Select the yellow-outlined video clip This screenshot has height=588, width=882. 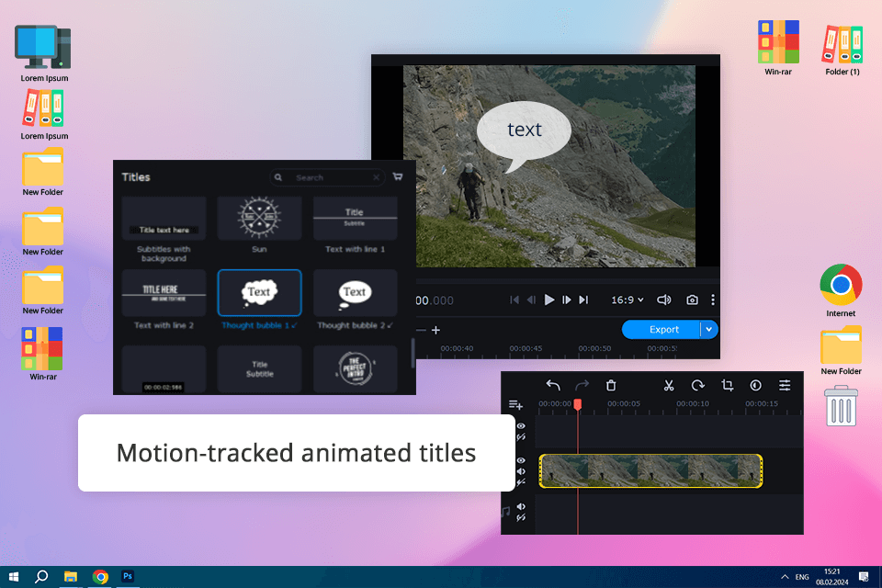[650, 471]
